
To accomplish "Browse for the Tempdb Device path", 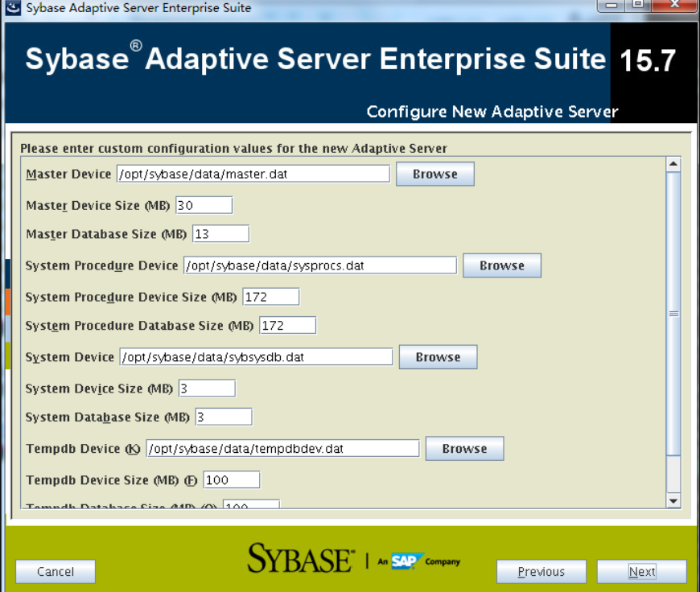I will [x=464, y=450].
